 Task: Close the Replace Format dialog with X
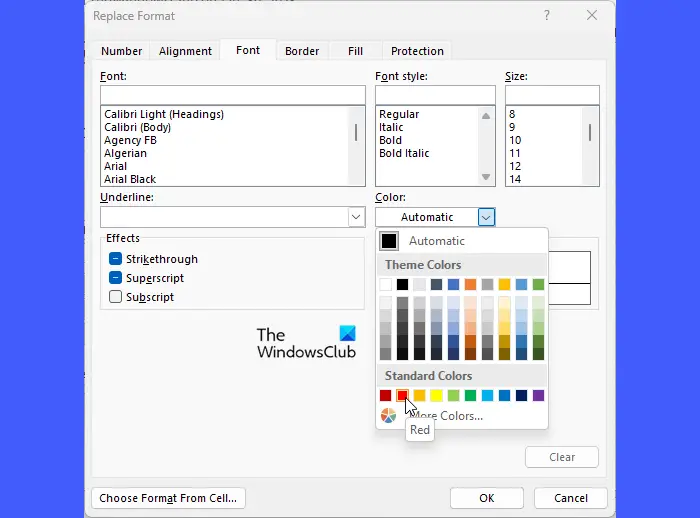pyautogui.click(x=592, y=16)
